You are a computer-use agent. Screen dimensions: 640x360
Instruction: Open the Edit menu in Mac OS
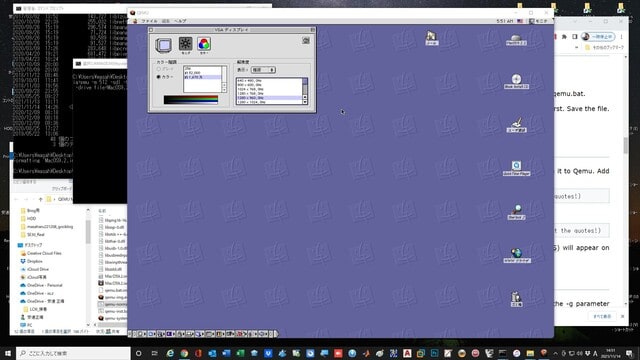(x=165, y=21)
